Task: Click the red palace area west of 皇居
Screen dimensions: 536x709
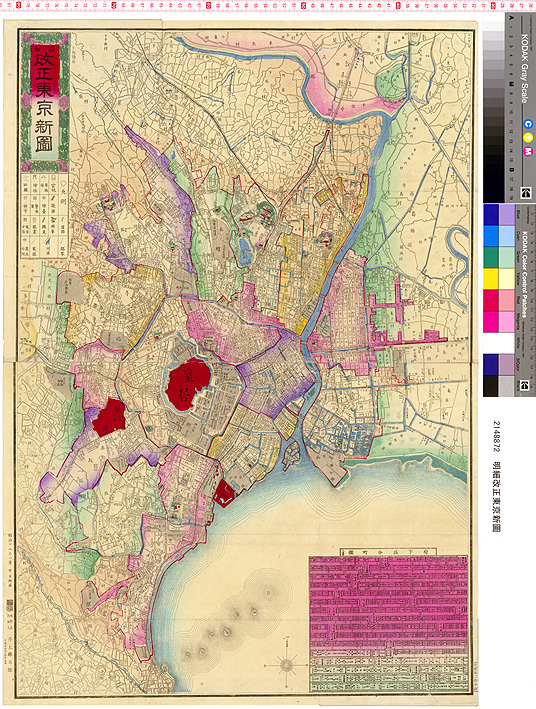Action: 109,417
